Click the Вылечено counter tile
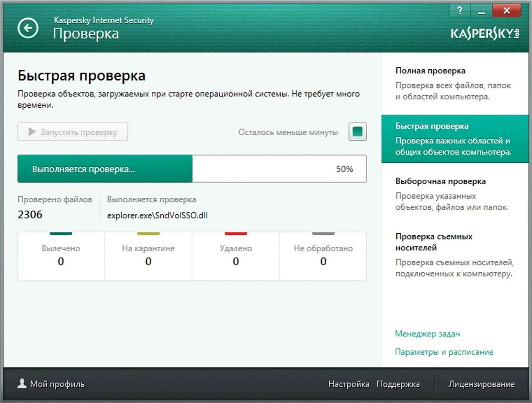Viewport: 532px width, 403px height. (61, 256)
